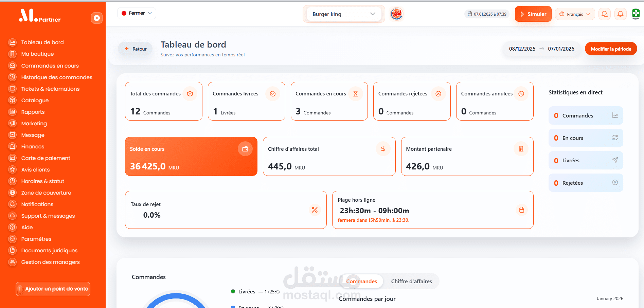This screenshot has height=308, width=644.
Task: Open Historique des commandes
Action: [57, 77]
